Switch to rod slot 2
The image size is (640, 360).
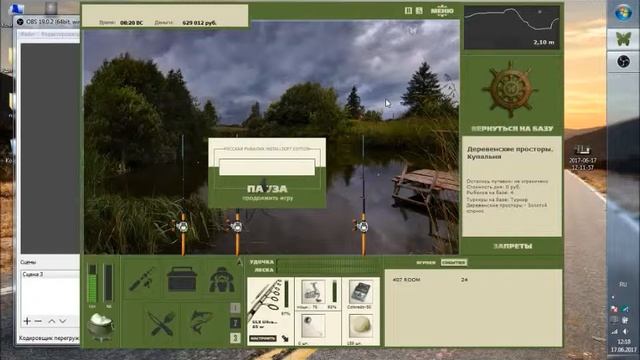click(235, 323)
